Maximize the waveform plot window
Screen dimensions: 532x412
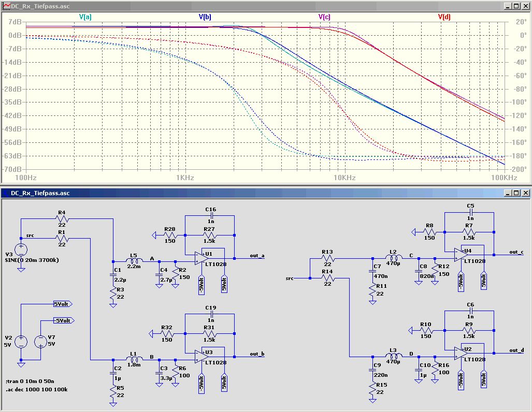click(515, 6)
